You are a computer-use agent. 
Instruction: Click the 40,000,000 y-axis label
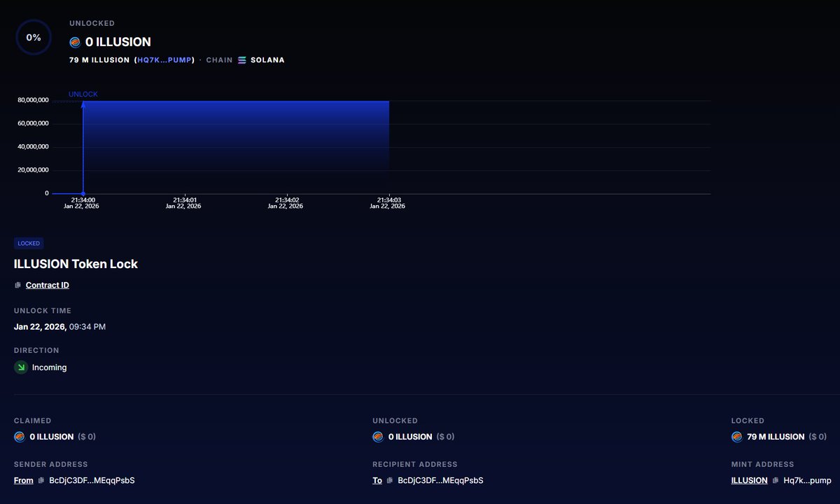[33, 147]
